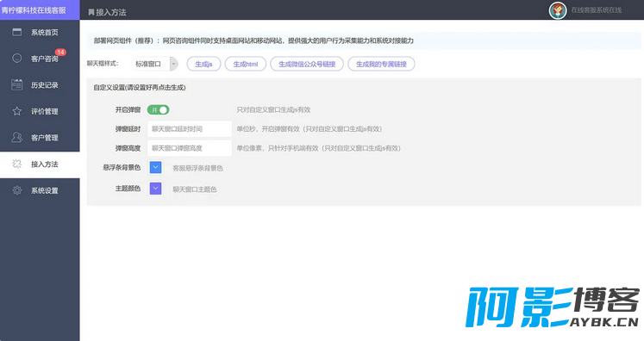This screenshot has width=644, height=341.
Task: Open the 客户咨询 menu item
Action: (x=40, y=59)
